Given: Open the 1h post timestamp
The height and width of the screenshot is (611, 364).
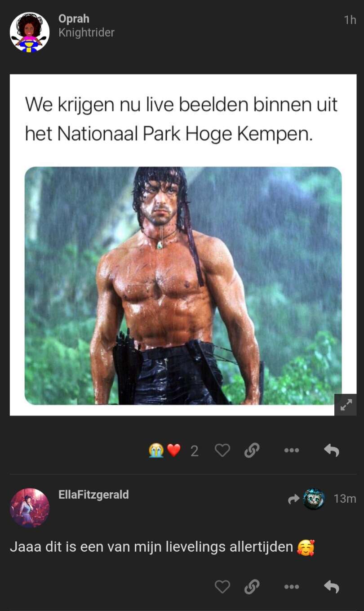Looking at the screenshot, I should tap(350, 20).
